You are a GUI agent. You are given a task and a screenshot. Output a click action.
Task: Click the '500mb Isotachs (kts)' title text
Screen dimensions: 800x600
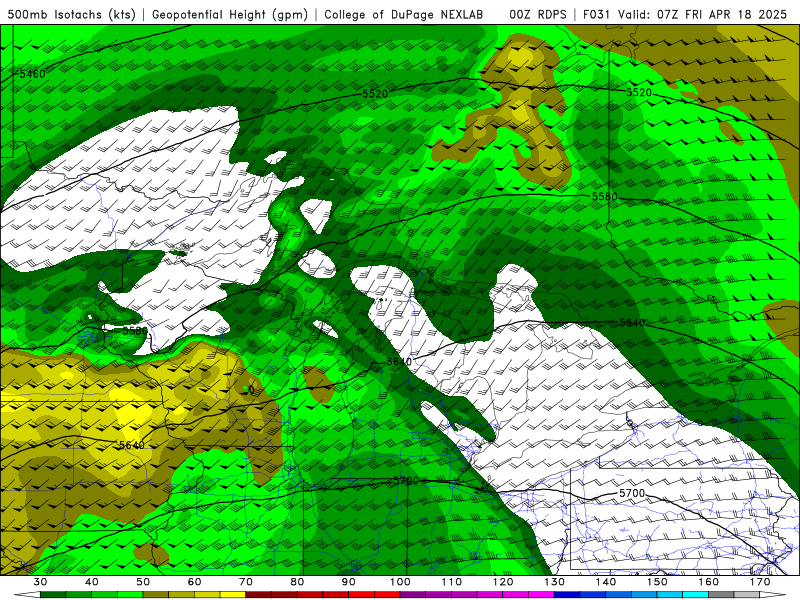(x=71, y=14)
